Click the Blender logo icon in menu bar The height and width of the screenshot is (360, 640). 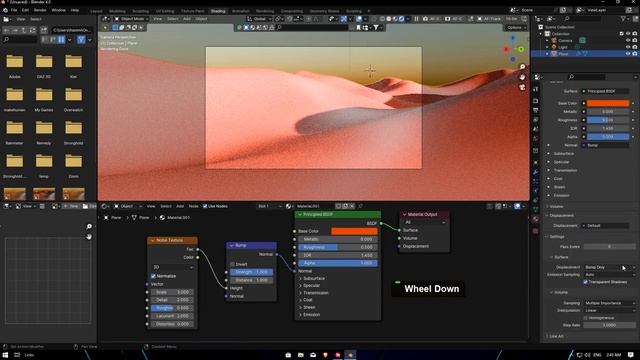click(5, 10)
